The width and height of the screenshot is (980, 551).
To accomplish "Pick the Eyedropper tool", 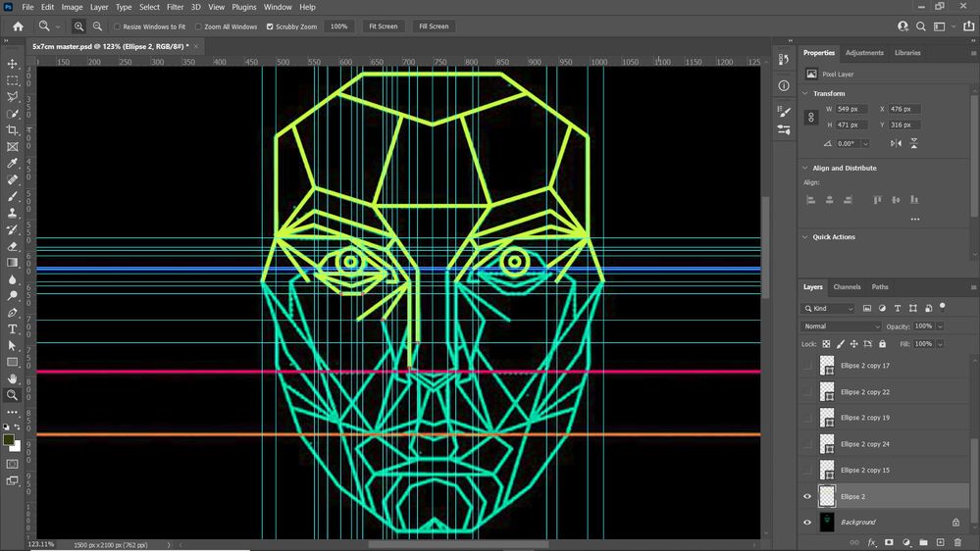I will pos(13,163).
